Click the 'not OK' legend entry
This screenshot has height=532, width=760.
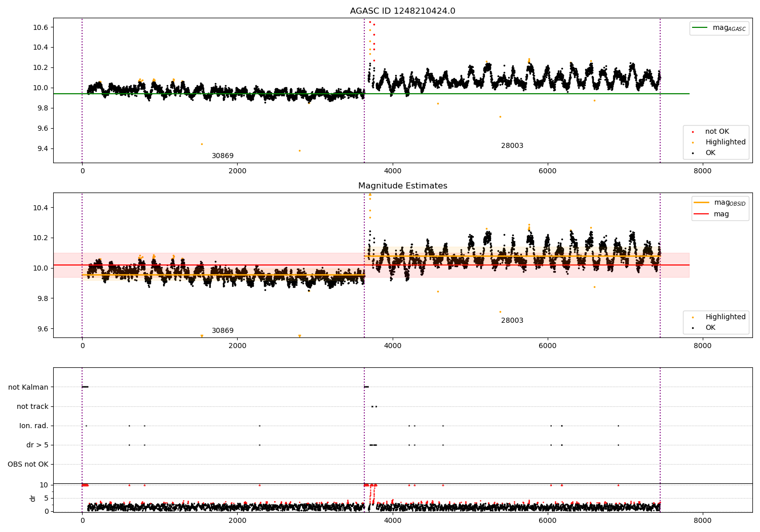click(717, 132)
